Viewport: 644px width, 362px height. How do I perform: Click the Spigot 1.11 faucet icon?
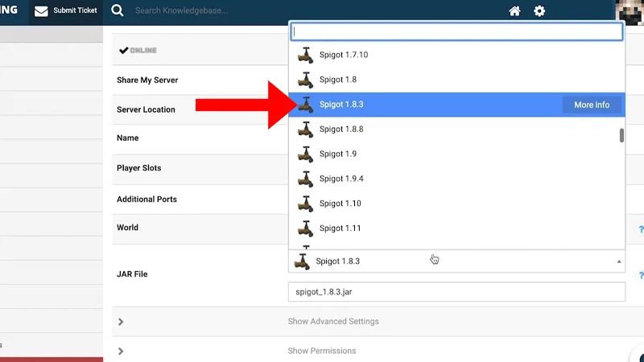(305, 228)
